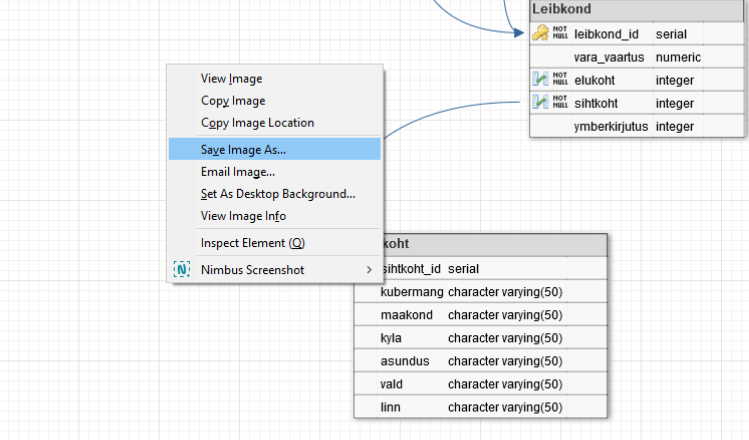Viewport: 749px width, 440px height.
Task: Click NOT NULL badge on elukoht row
Action: tap(560, 78)
